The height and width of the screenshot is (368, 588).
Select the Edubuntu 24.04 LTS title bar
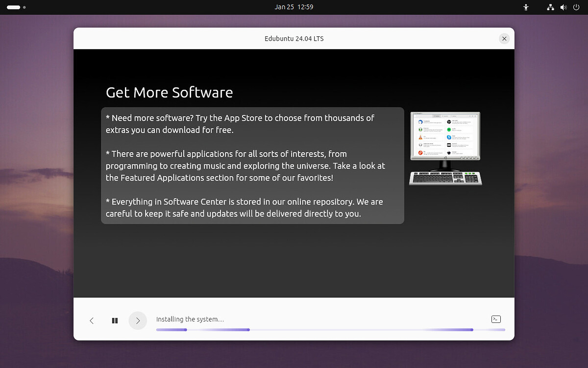pos(294,38)
